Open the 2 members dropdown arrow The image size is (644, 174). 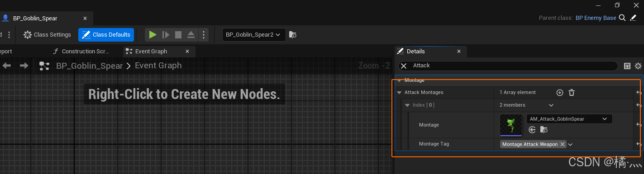coord(551,105)
